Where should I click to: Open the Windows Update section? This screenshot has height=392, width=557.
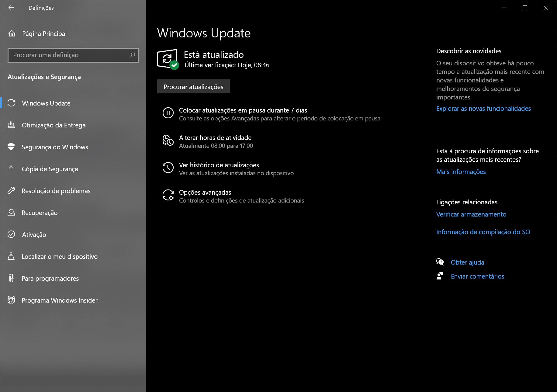click(x=73, y=103)
